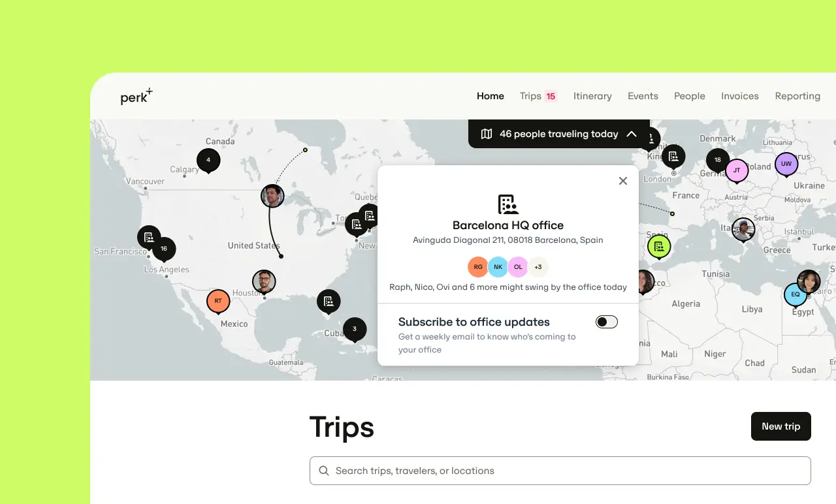Select the cluster pin labeled 4 near Calgary
This screenshot has width=836, height=504.
point(208,161)
